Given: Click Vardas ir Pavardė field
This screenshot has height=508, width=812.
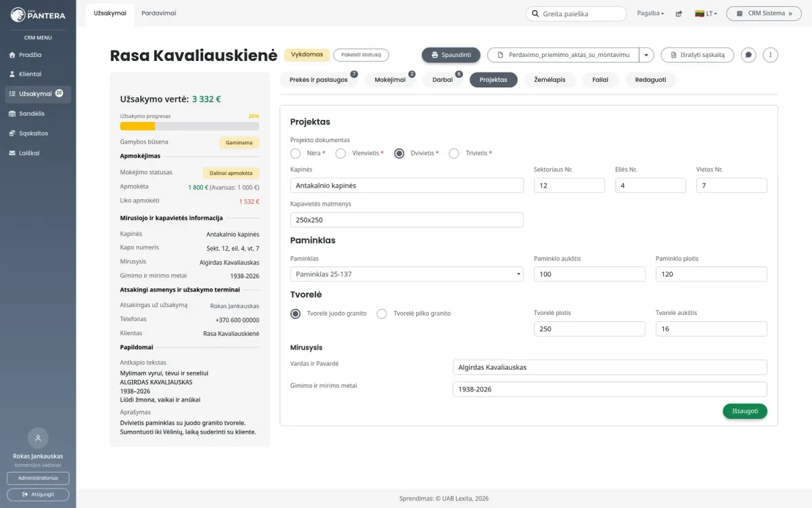Looking at the screenshot, I should 610,367.
